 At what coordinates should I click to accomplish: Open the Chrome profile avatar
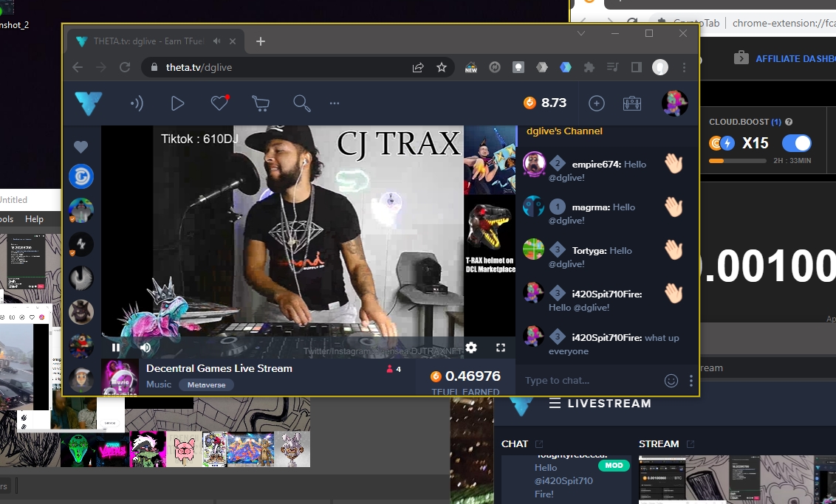pos(660,67)
